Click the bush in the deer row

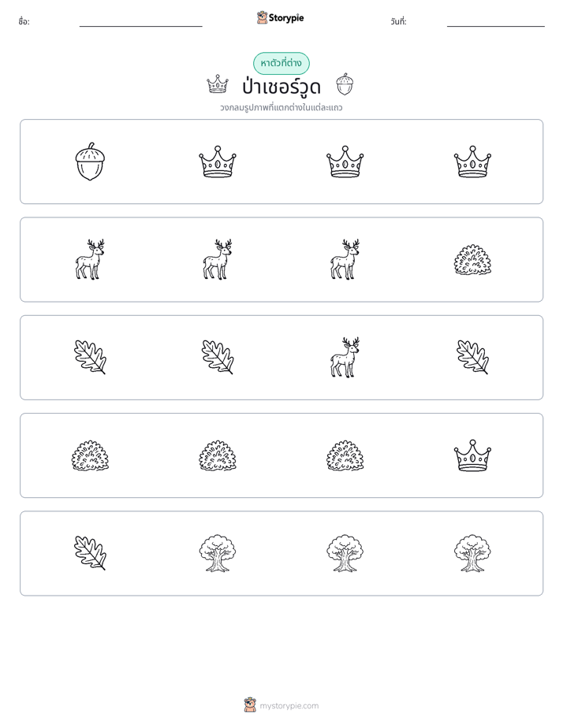coord(472,259)
